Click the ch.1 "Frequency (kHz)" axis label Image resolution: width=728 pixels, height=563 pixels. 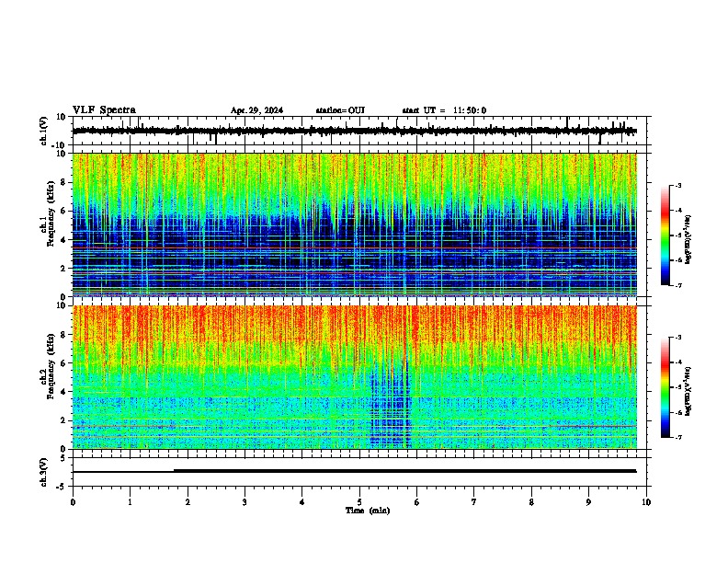[x=51, y=213]
